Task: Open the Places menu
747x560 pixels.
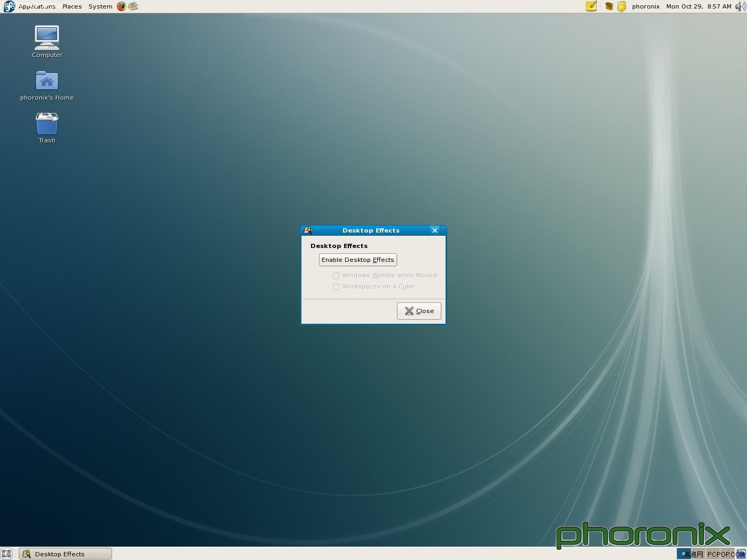Action: 72,6
